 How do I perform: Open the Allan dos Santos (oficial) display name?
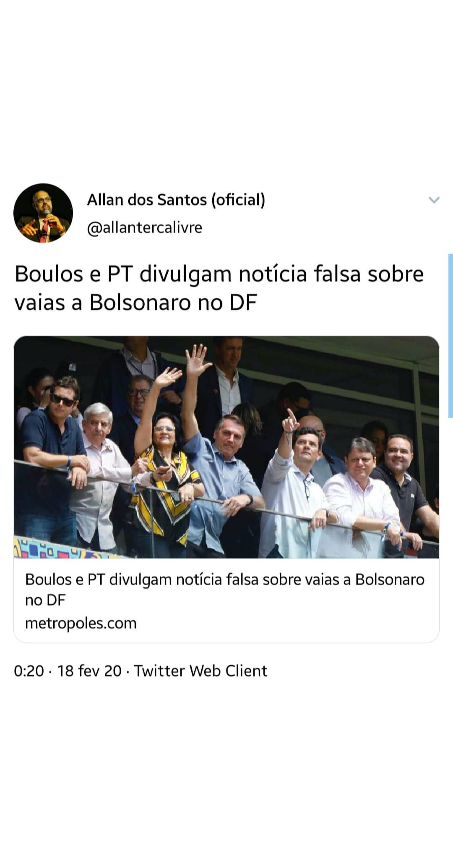pos(176,200)
